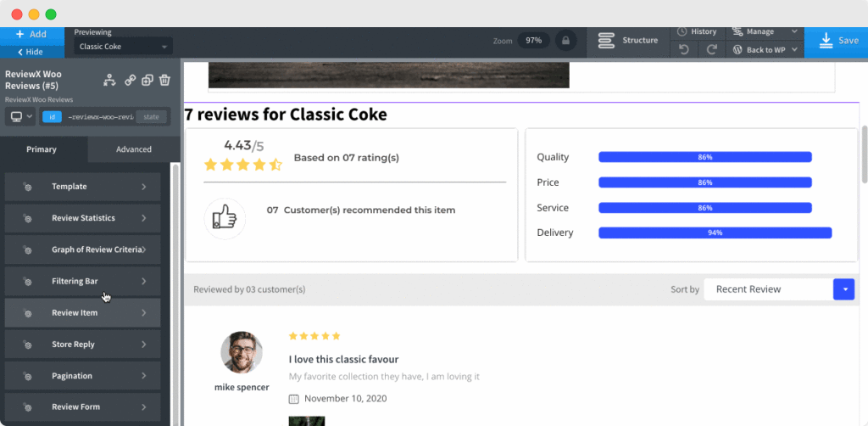The height and width of the screenshot is (426, 868).
Task: Click the 97% zoom value field
Action: pyautogui.click(x=534, y=41)
